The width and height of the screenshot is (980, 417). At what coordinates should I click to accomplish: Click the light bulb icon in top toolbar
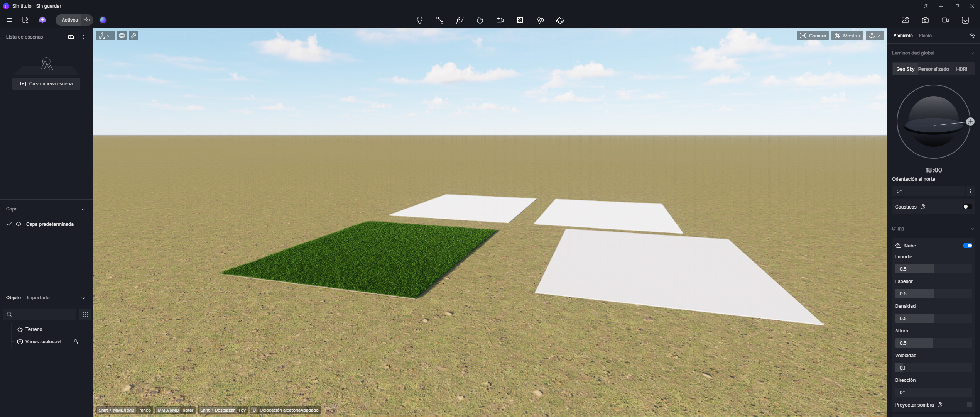(419, 20)
